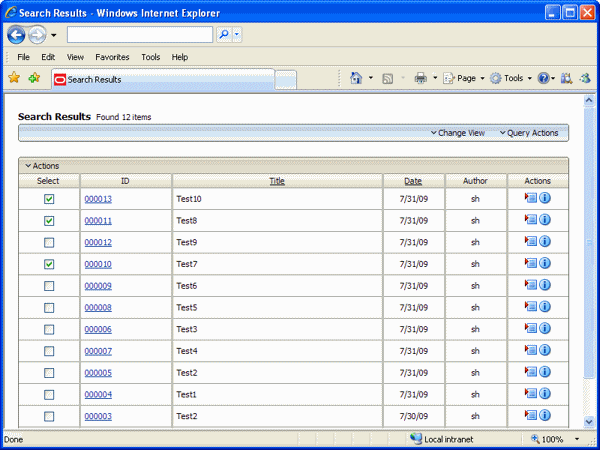
Task: Click the Print icon
Action: click(421, 78)
